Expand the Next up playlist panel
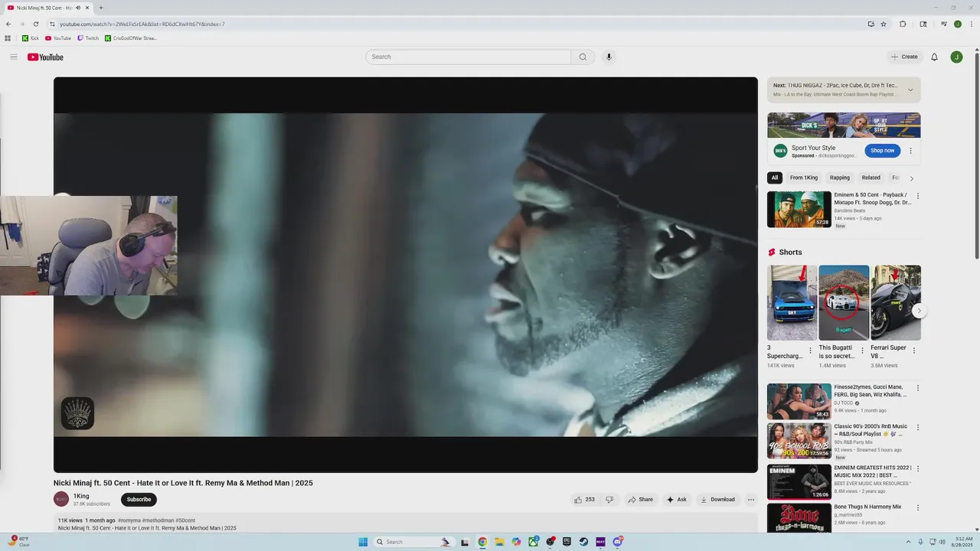This screenshot has height=551, width=980. tap(910, 90)
